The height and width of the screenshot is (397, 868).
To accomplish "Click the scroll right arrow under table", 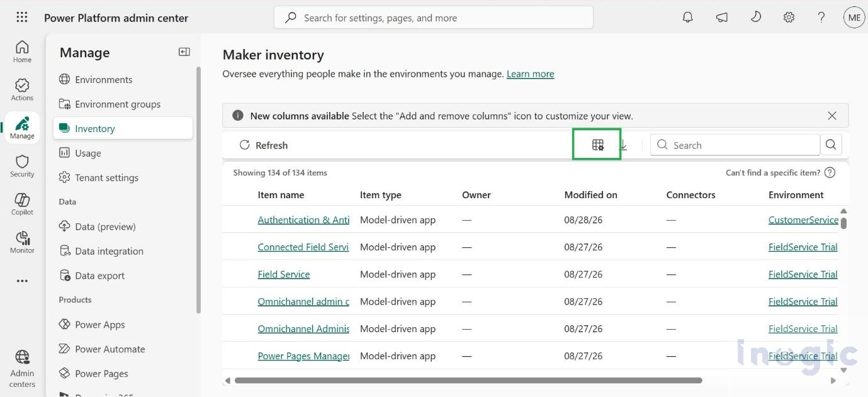I will pos(833,381).
